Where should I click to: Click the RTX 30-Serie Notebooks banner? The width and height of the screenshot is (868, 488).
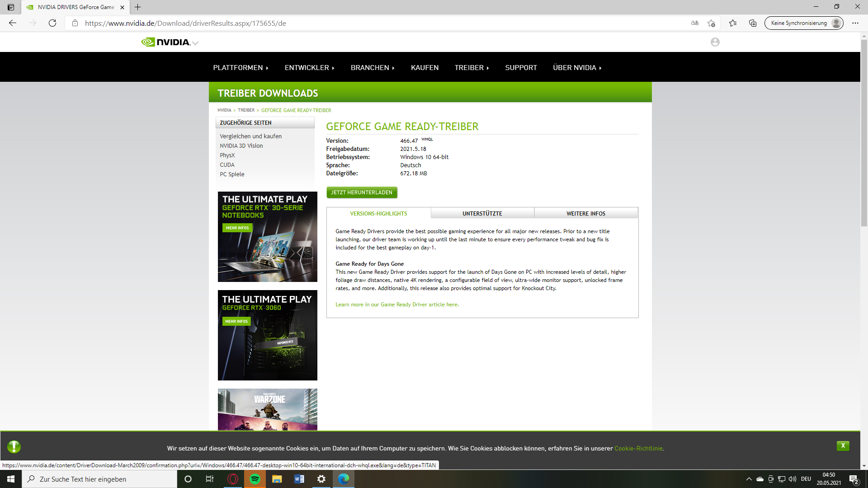[267, 237]
